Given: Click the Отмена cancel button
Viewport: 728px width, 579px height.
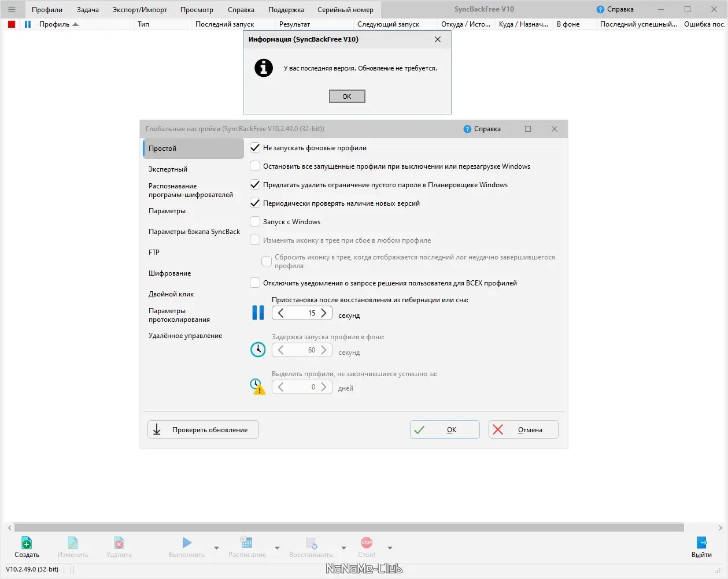Looking at the screenshot, I should pyautogui.click(x=523, y=429).
